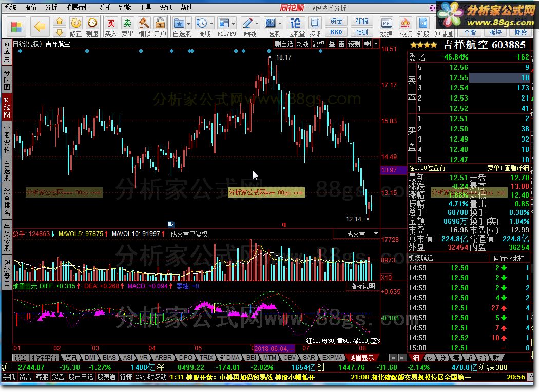Image resolution: width=540 pixels, height=392 pixels.
Task: Open the dropdown arrow beside 画线
Action: tap(257, 24)
